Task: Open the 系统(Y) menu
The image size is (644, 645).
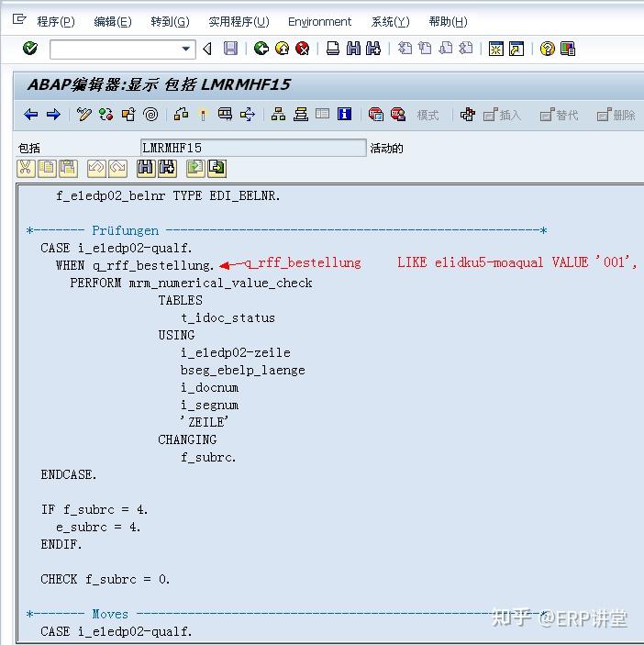Action: [x=390, y=21]
